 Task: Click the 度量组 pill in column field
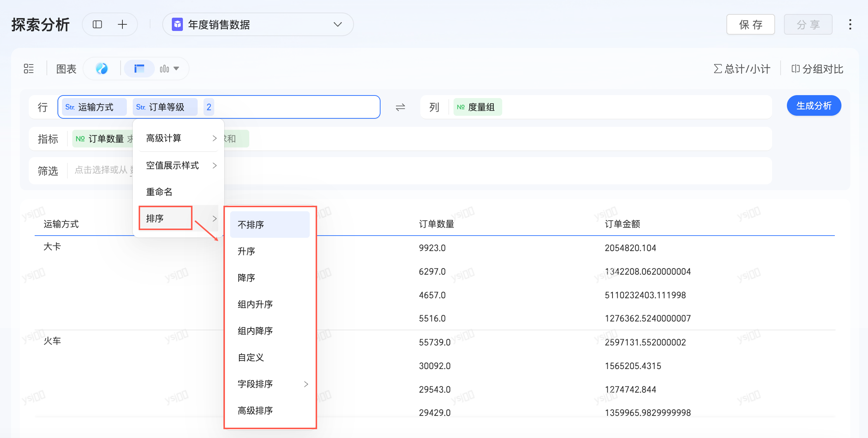coord(478,107)
